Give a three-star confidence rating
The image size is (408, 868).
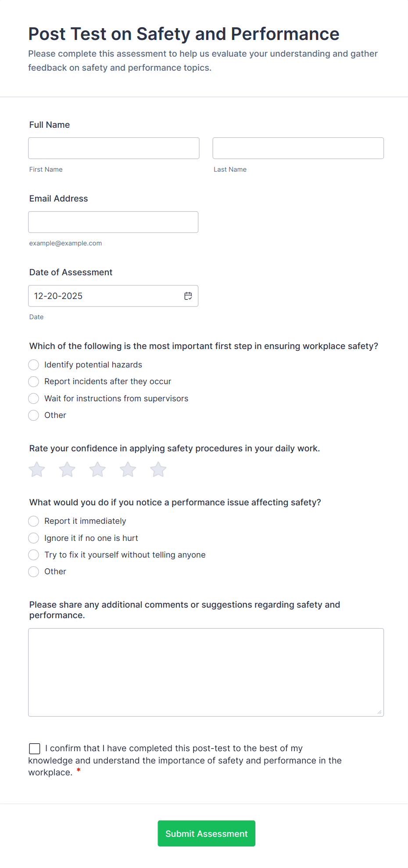click(97, 469)
